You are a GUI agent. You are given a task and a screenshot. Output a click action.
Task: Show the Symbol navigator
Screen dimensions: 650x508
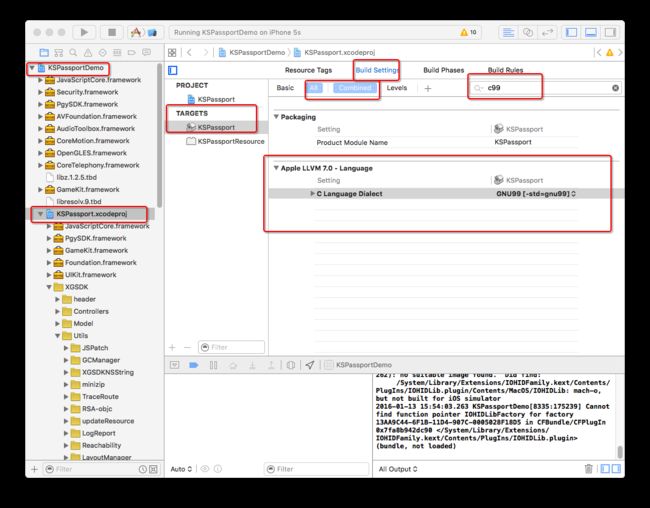(58, 53)
